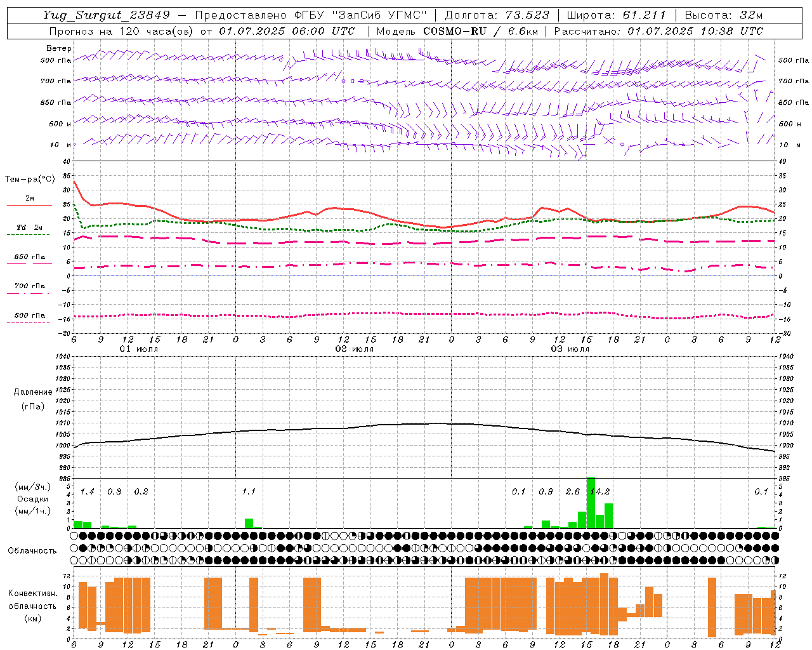Click the station title Yug_Surgut_23849
The height and width of the screenshot is (650, 812).
(x=107, y=16)
